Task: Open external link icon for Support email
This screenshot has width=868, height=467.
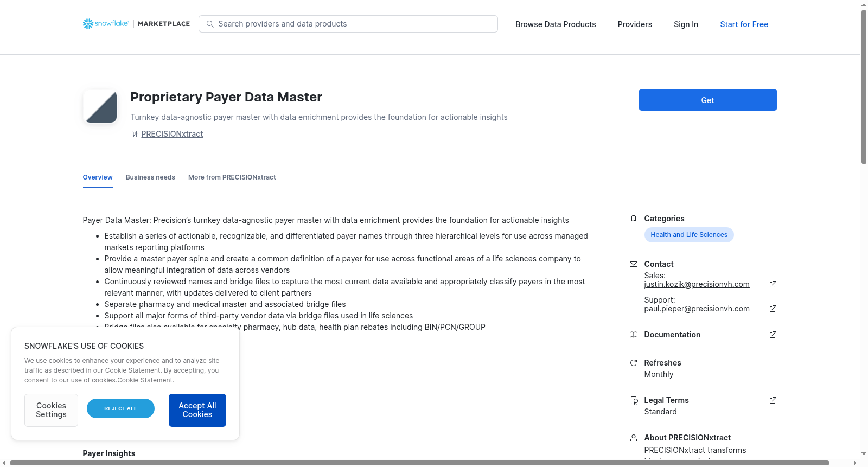Action: point(773,309)
